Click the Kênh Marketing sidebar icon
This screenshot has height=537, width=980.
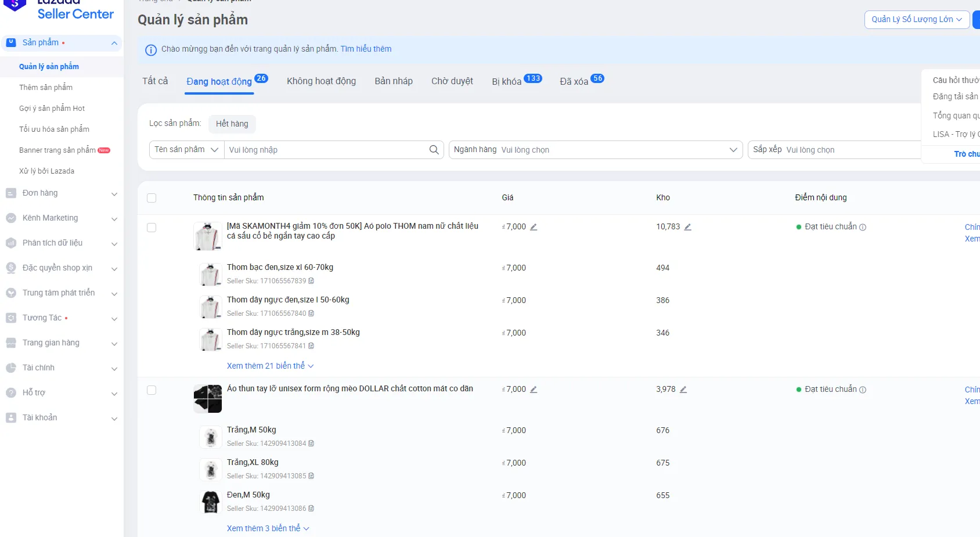tap(11, 218)
